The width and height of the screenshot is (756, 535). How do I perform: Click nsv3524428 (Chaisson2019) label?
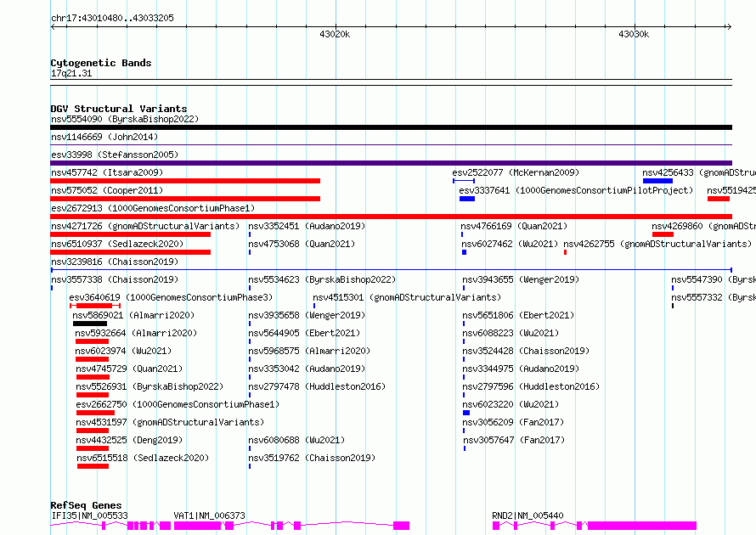(x=526, y=351)
